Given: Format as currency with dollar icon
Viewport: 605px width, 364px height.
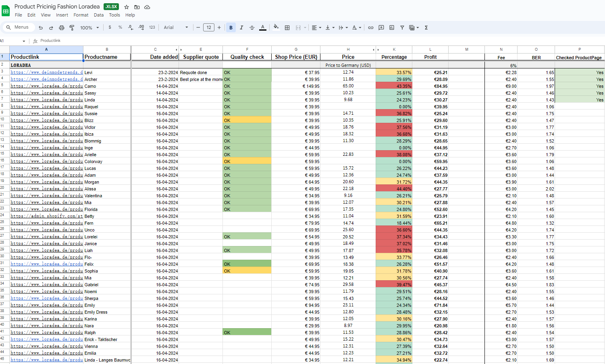Looking at the screenshot, I should point(110,27).
